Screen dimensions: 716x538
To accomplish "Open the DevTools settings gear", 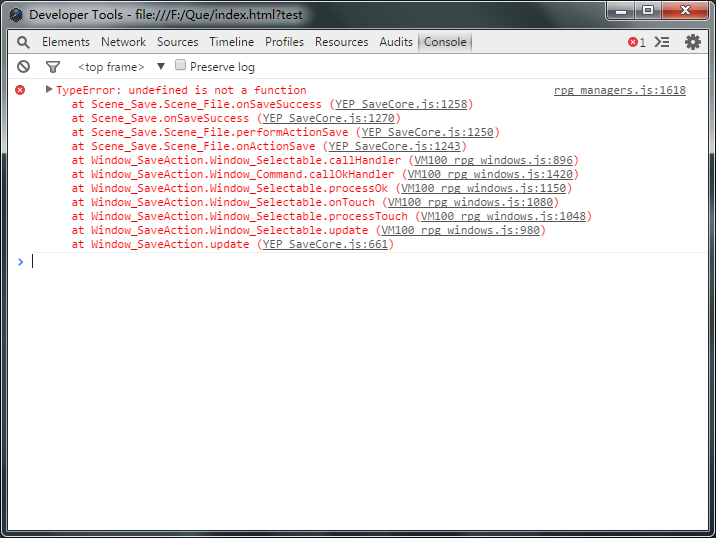I will coord(693,42).
